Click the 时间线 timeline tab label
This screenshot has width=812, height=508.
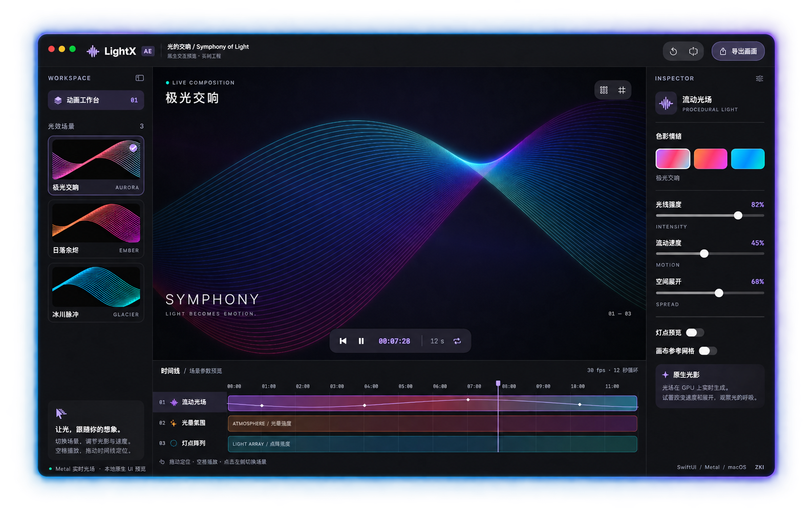[x=170, y=371]
